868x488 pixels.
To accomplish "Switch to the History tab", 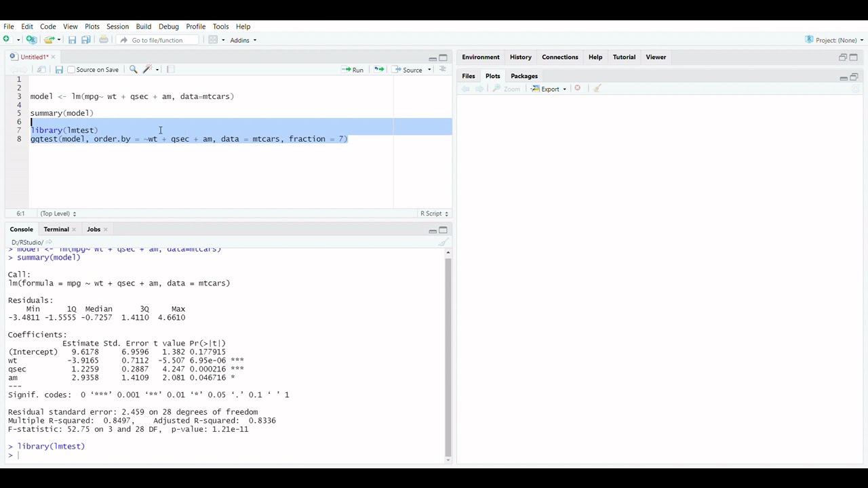I will point(521,57).
